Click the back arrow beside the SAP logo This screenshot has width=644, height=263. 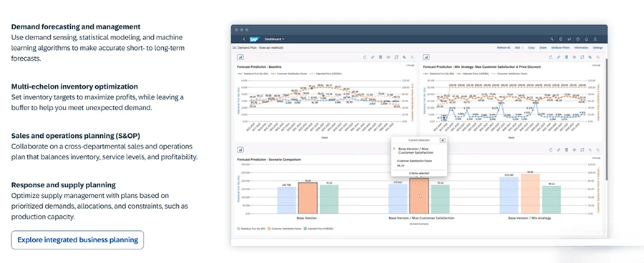point(244,39)
